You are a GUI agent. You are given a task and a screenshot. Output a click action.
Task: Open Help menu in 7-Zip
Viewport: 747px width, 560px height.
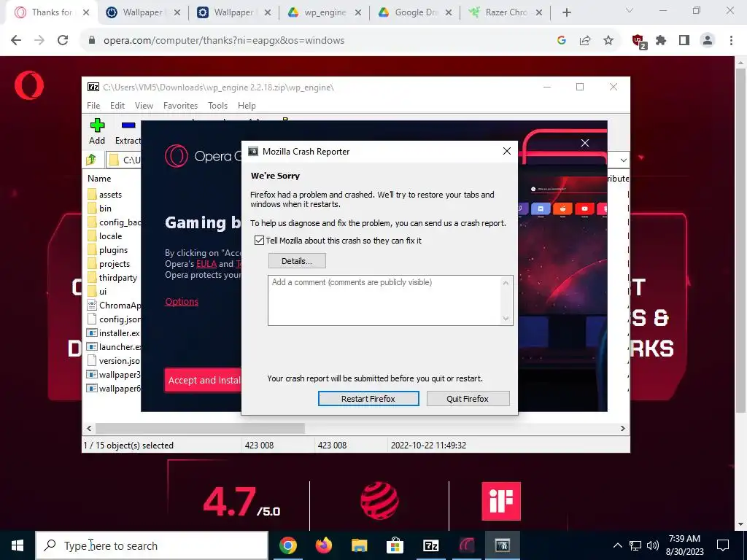[247, 106]
